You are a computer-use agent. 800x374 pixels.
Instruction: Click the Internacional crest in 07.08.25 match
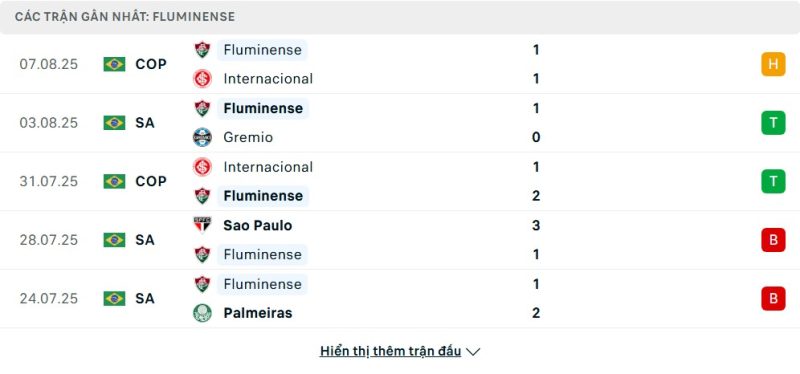(203, 79)
